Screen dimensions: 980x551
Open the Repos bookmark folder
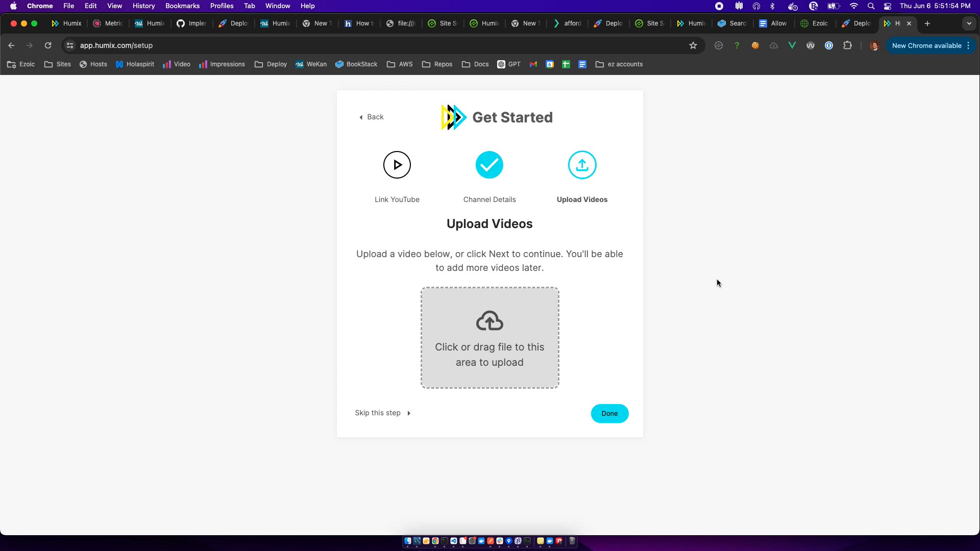coord(437,64)
